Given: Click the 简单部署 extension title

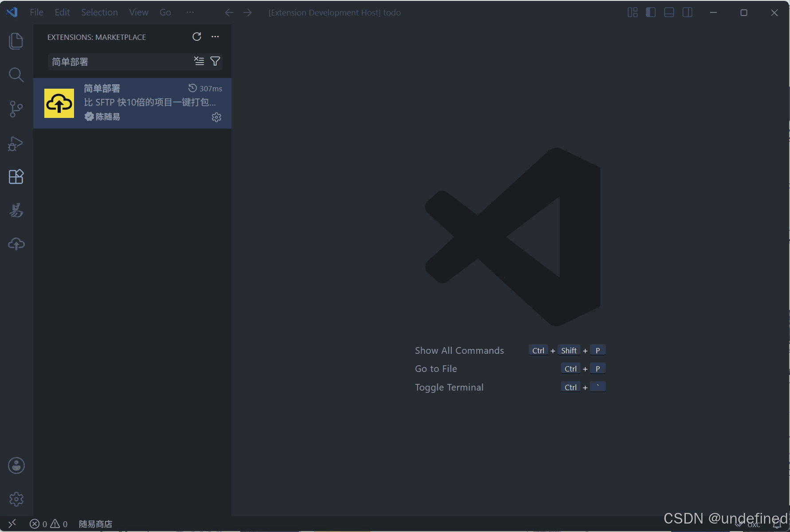Looking at the screenshot, I should 102,89.
